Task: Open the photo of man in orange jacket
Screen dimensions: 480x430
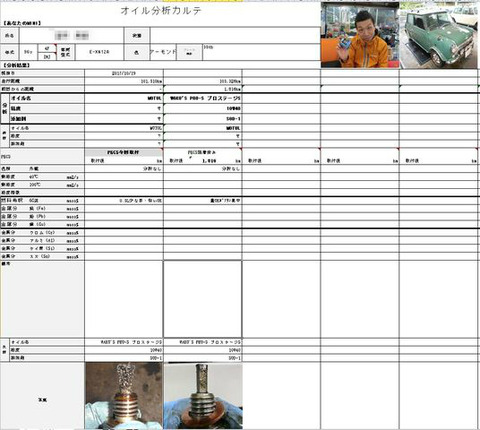Action: [360, 35]
